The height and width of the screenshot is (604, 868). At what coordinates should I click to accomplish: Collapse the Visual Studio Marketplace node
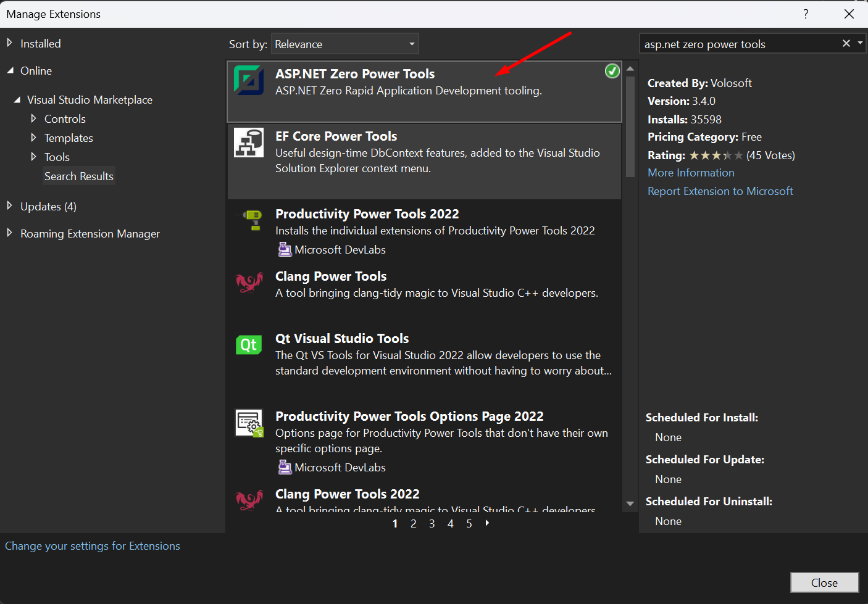(17, 99)
